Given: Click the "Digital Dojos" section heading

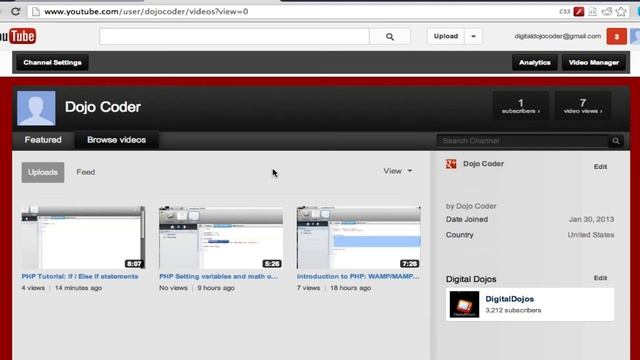Looking at the screenshot, I should [x=471, y=279].
